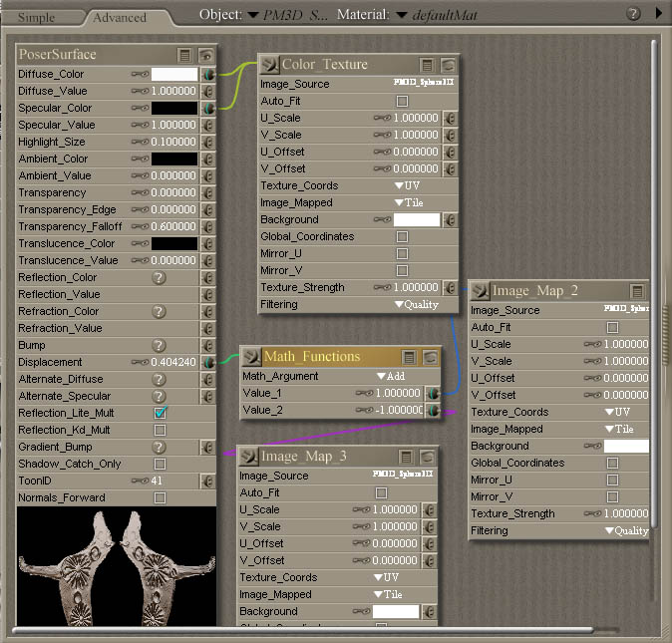
Task: Click the Image_Map_2 node output icon
Action: click(480, 291)
